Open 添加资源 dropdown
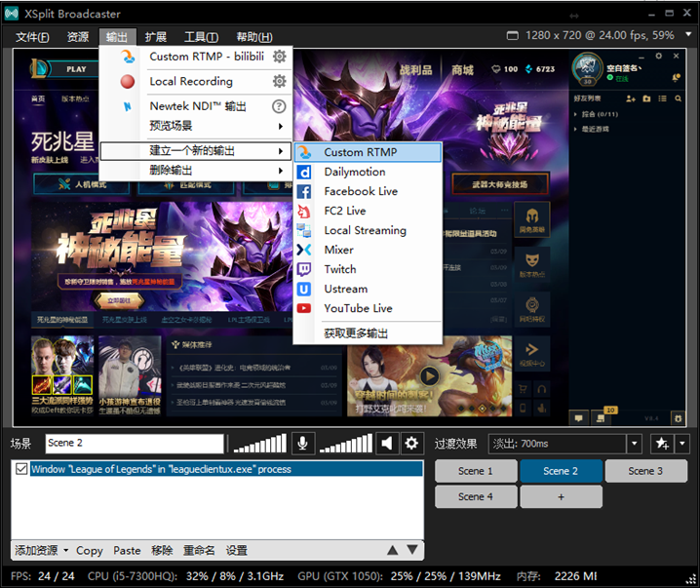 [41, 551]
